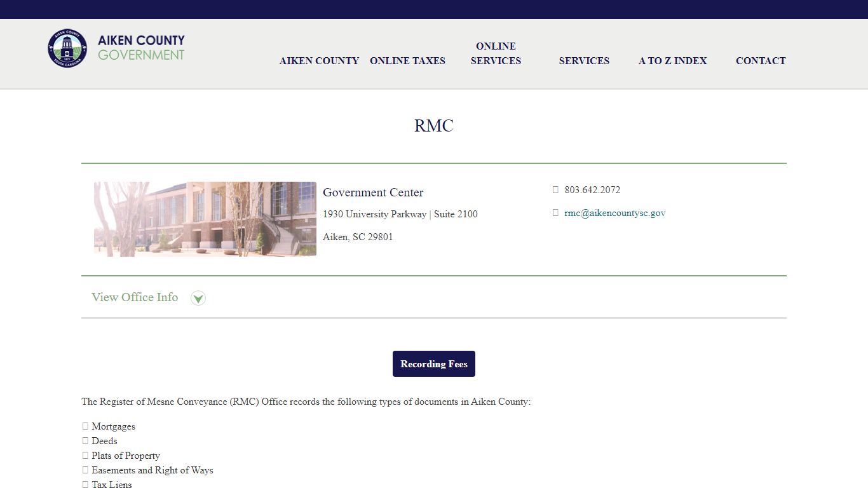Click the phone icon beside 803.642.2072
Viewport: 868px width, 488px height.
pyautogui.click(x=555, y=190)
